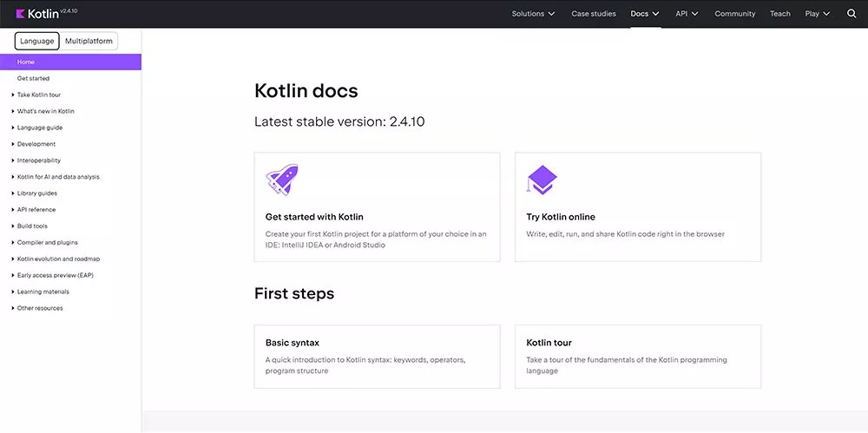Open Try Kotlin online card title
Screen dimensions: 868x433
pos(561,217)
